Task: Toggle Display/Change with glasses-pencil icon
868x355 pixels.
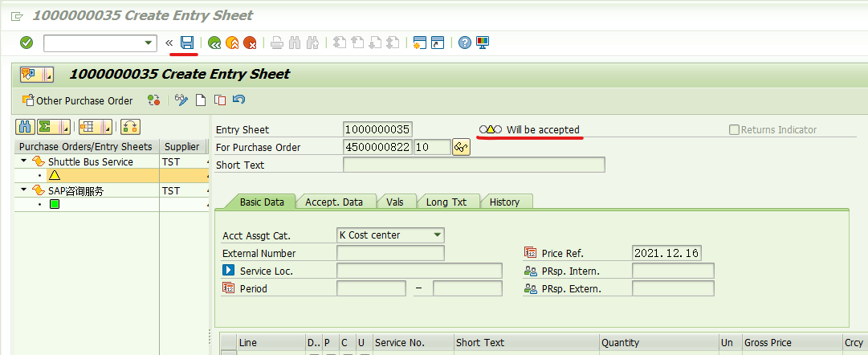Action: 181,100
